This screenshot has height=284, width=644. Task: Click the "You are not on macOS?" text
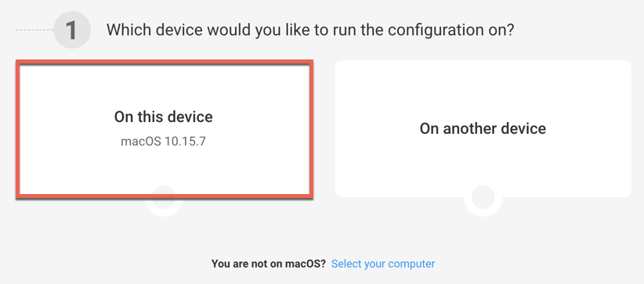(269, 264)
